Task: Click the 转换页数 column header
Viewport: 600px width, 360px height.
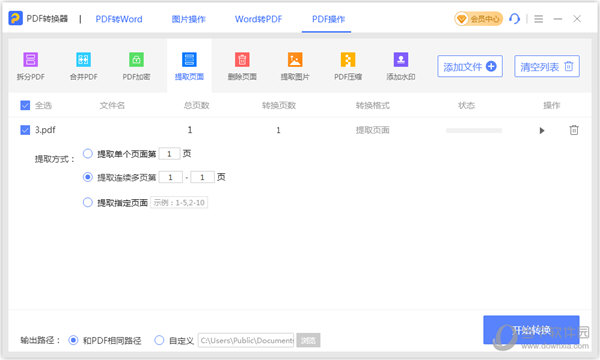Action: (x=279, y=105)
